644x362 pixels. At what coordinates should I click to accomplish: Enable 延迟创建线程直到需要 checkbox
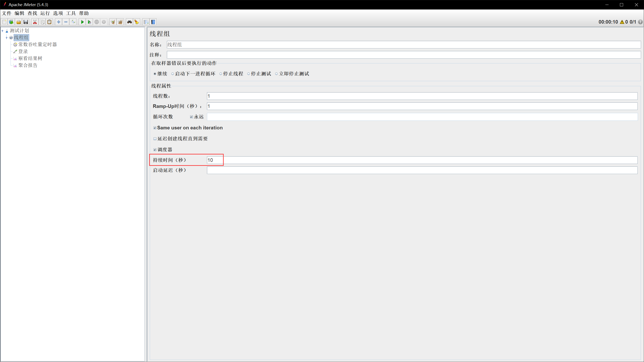click(x=155, y=139)
